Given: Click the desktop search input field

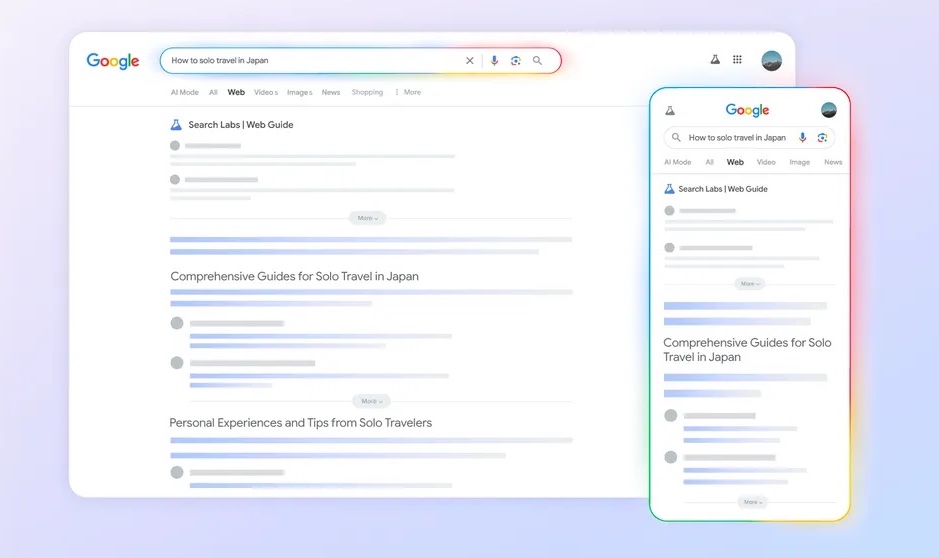Looking at the screenshot, I should pos(310,61).
